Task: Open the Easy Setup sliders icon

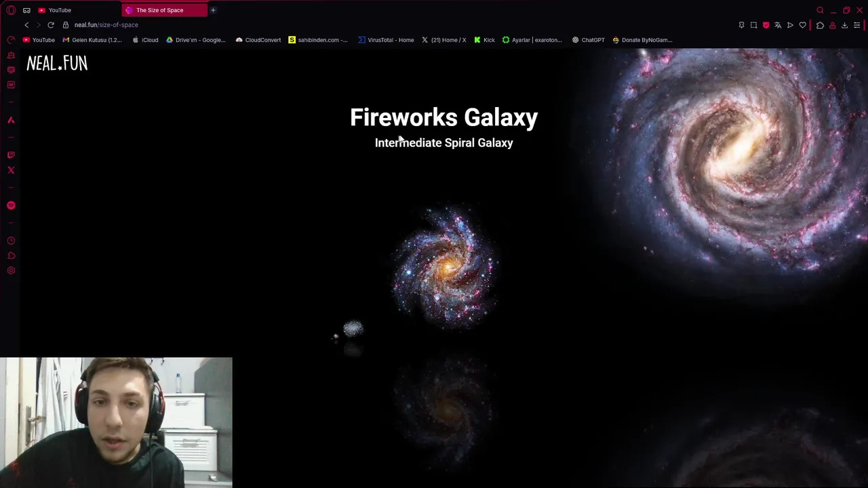Action: [856, 25]
